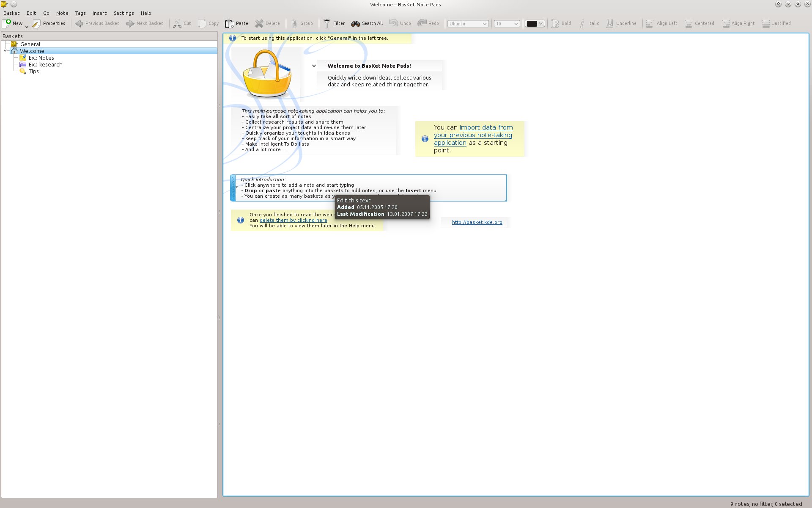The image size is (812, 508).
Task: Select Centered alignment
Action: point(700,23)
